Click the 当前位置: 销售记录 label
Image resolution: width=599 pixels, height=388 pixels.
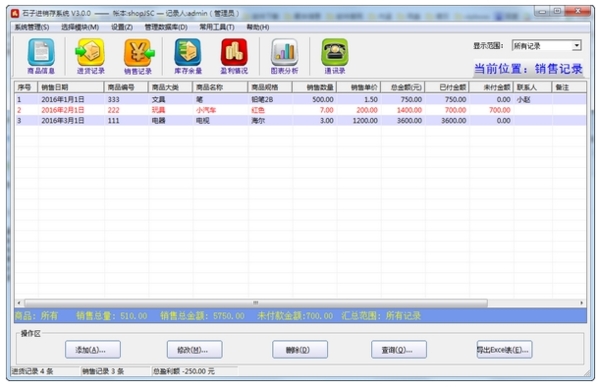click(x=528, y=69)
